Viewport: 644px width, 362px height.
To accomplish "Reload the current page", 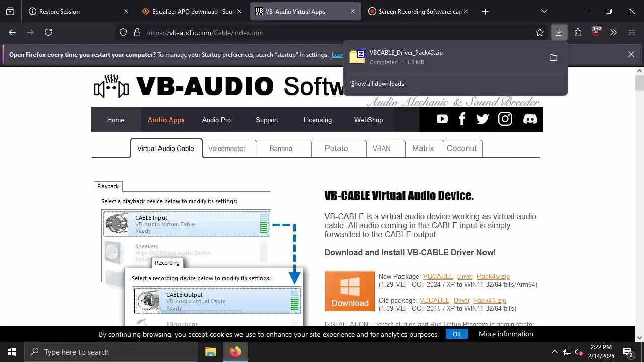I will coord(48,32).
